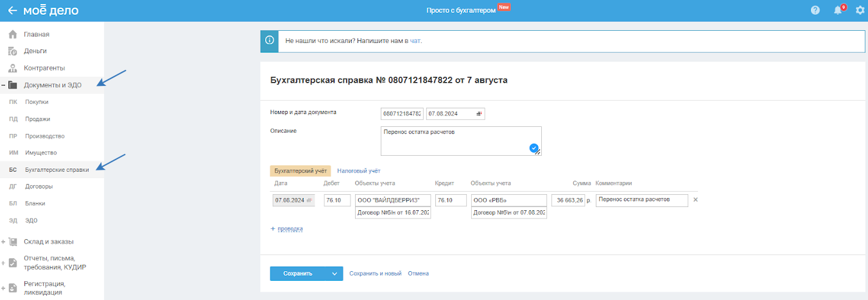Click the Договор №б/н от 16.07 field
The image size is (868, 300).
coord(392,213)
